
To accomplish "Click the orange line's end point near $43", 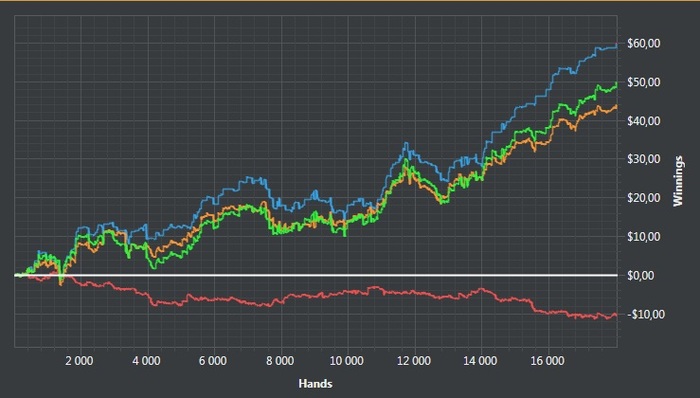I will [x=617, y=106].
